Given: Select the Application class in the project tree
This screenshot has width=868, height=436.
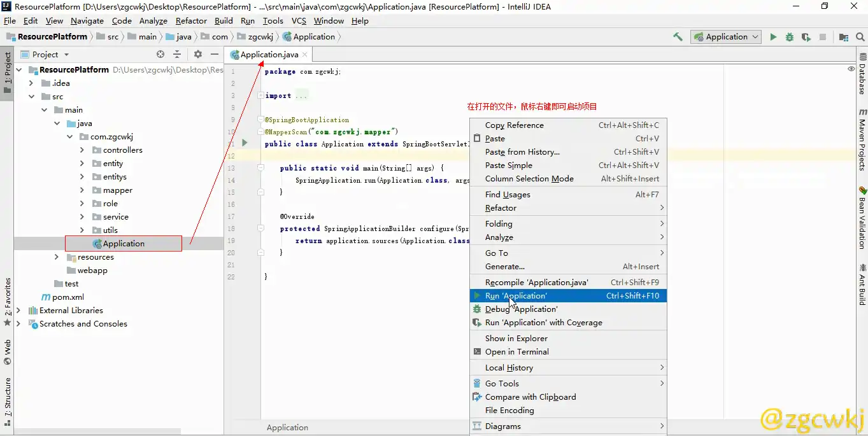Looking at the screenshot, I should pyautogui.click(x=119, y=244).
